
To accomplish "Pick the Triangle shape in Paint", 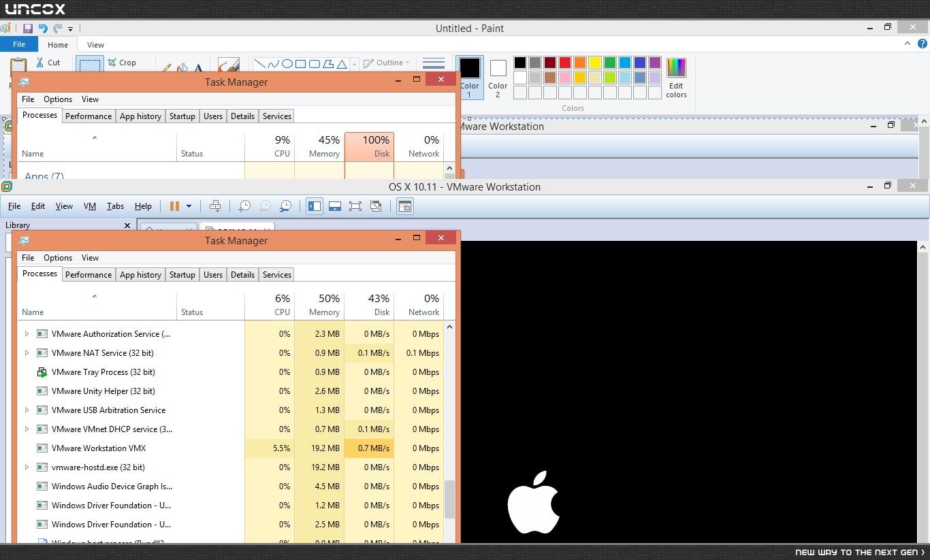I will click(341, 64).
